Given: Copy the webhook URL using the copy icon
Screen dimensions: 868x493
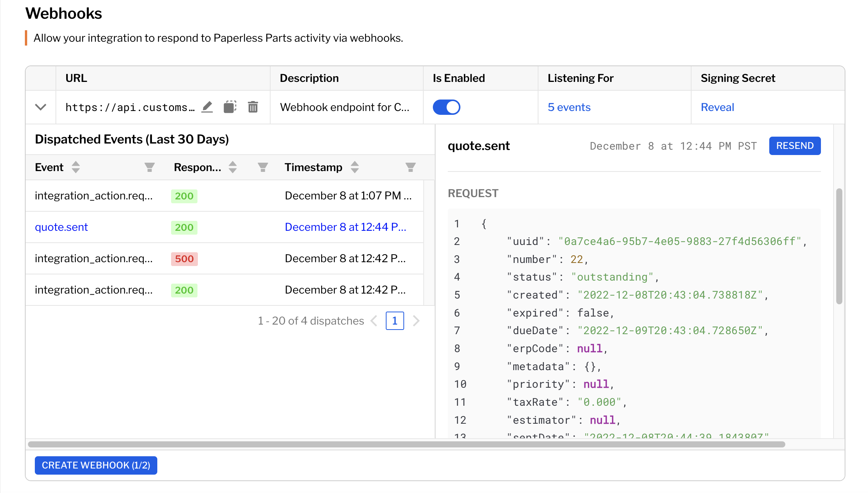Looking at the screenshot, I should click(230, 107).
